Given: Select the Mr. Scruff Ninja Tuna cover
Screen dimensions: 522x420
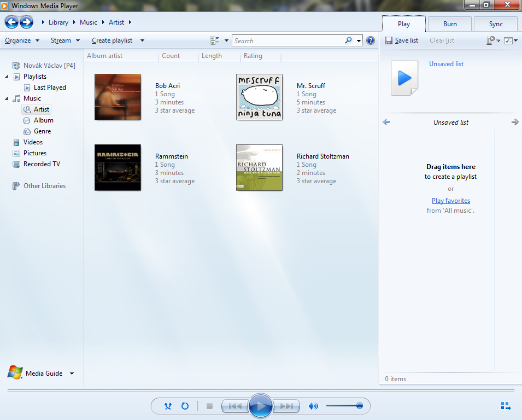Looking at the screenshot, I should click(259, 97).
